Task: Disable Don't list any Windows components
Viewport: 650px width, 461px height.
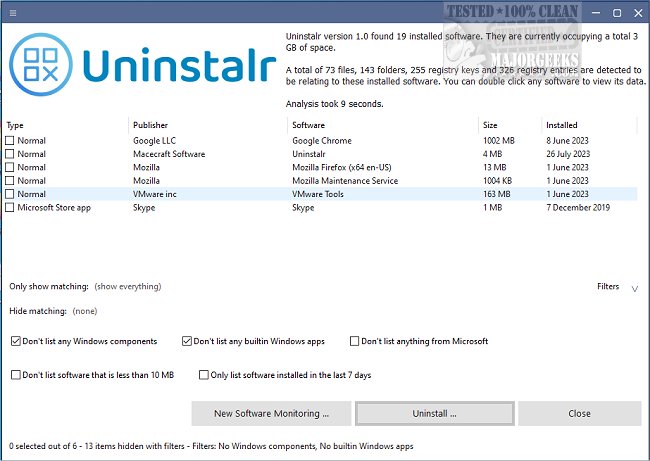Action: 16,341
